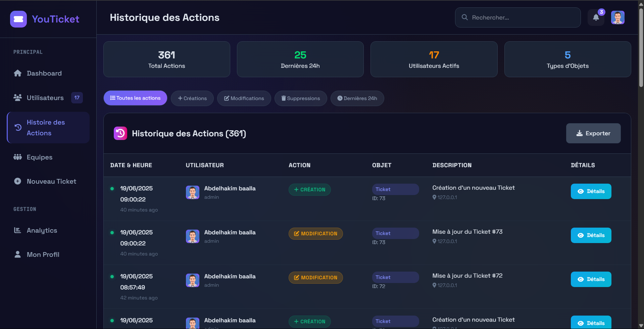Open the Equipes menu label
Viewport: 644px width, 329px height.
click(x=40, y=157)
